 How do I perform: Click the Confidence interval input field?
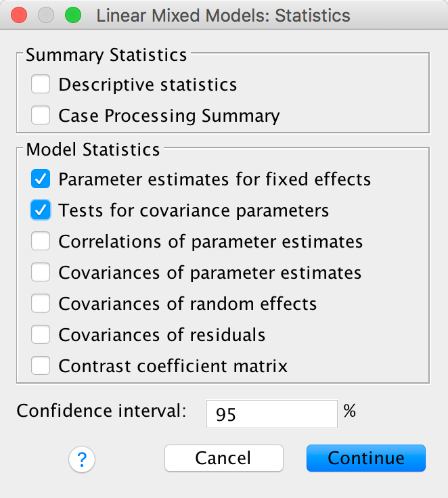(x=271, y=413)
